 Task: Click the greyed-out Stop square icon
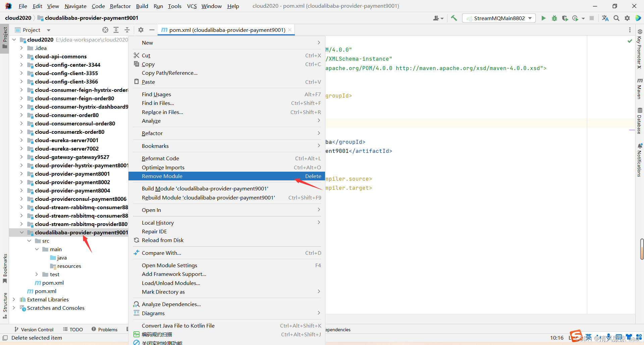[x=592, y=18]
